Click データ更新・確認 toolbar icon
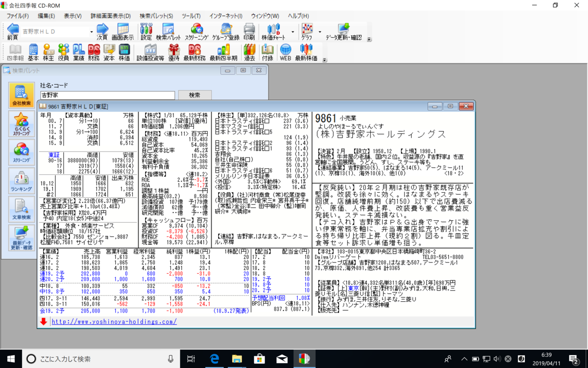This screenshot has height=368, width=588. (x=343, y=31)
